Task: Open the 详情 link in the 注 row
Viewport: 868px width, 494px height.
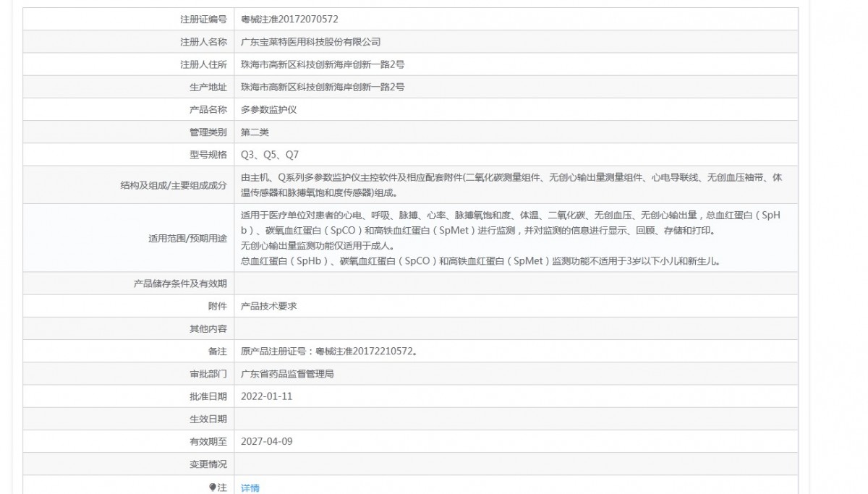Action: [x=250, y=487]
